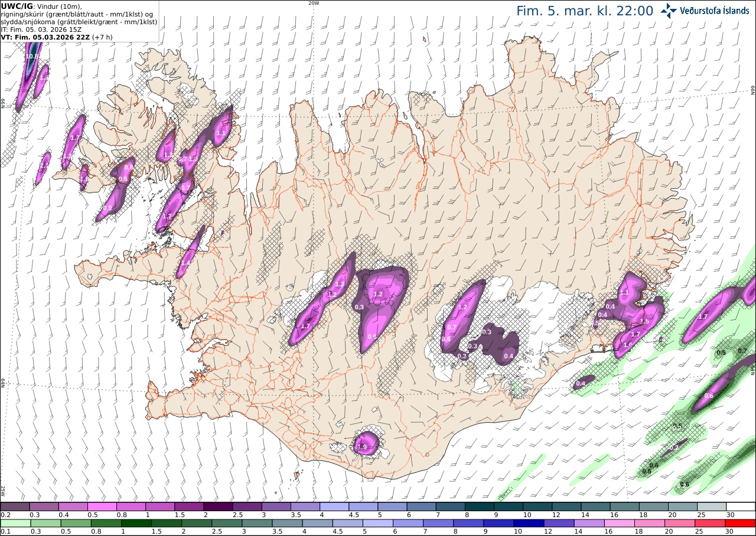
Task: Select the snow legend swatch between 3 and 3.5
Action: click(276, 506)
